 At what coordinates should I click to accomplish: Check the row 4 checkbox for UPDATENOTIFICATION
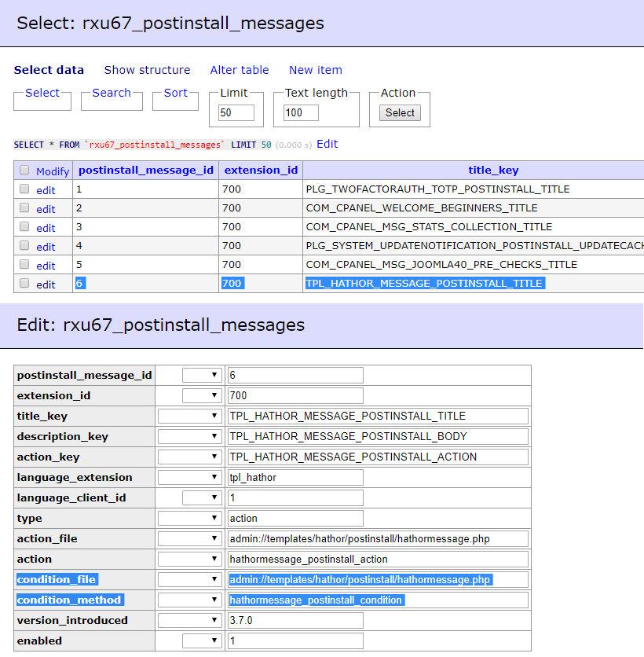tap(24, 245)
